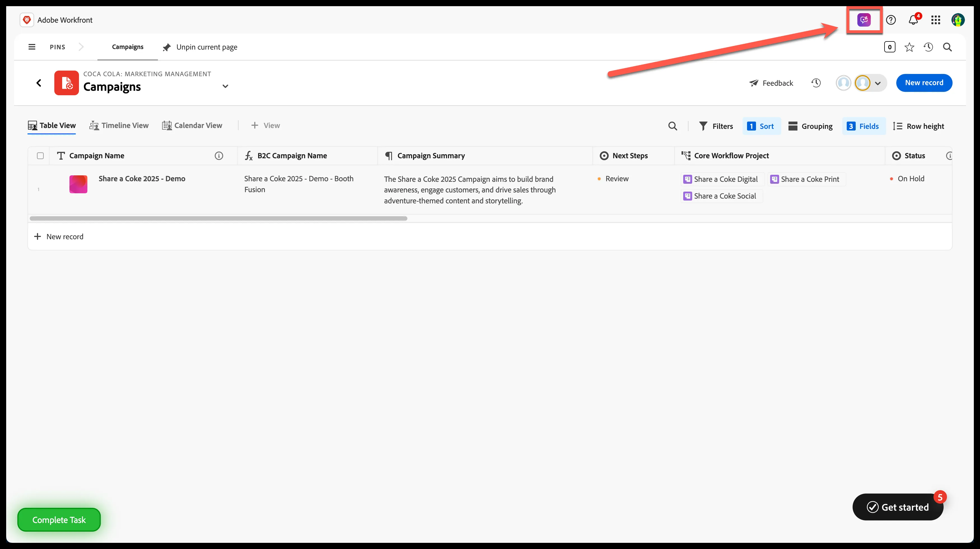Image resolution: width=980 pixels, height=549 pixels.
Task: Go back with the left arrow
Action: pyautogui.click(x=39, y=83)
